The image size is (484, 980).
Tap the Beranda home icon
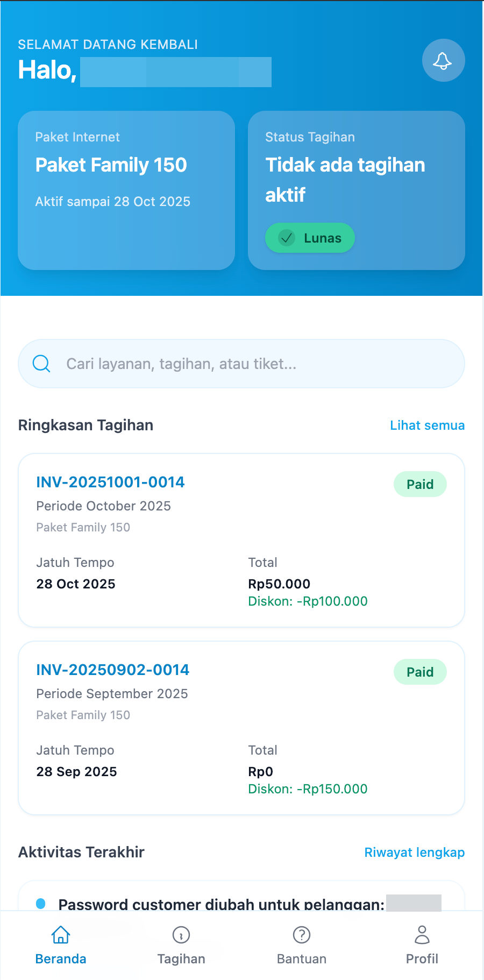(x=61, y=935)
